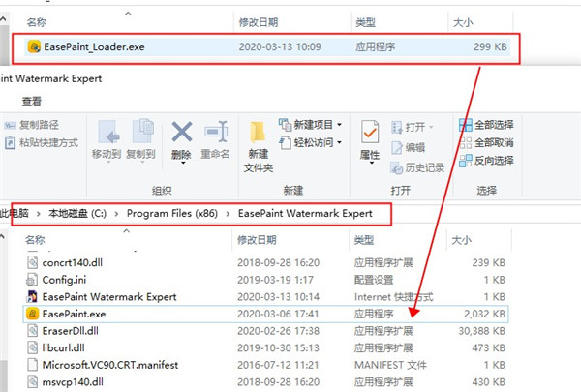This screenshot has height=392, width=581.
Task: Click the EasePaint.exe application icon
Action: [x=32, y=314]
